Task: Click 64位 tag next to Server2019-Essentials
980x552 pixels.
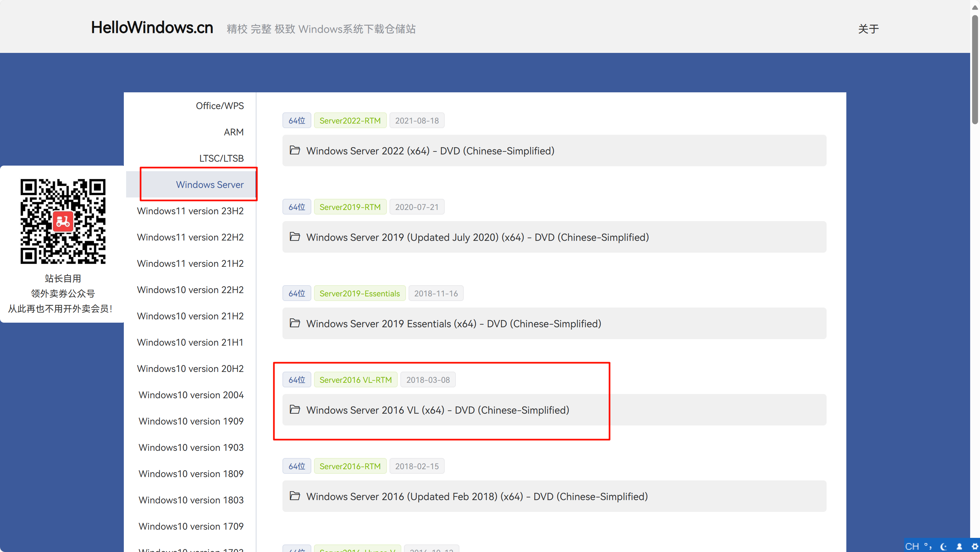Action: (297, 293)
